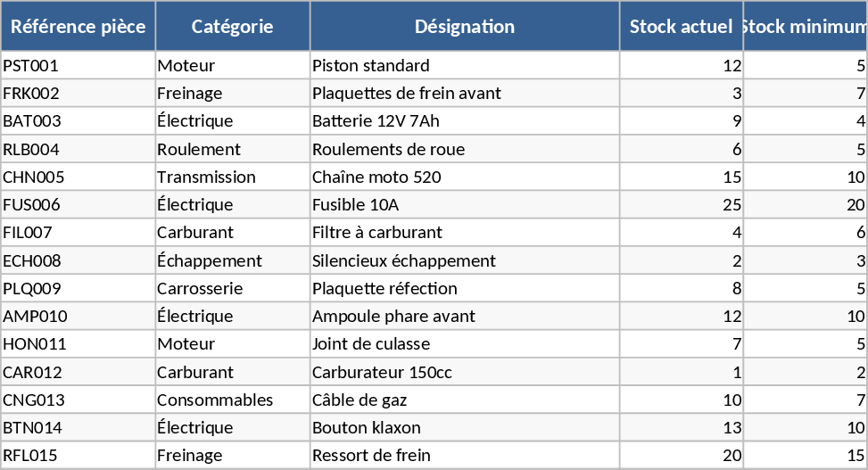The image size is (868, 470).
Task: Select the Filtre à carburant cell
Action: point(464,233)
